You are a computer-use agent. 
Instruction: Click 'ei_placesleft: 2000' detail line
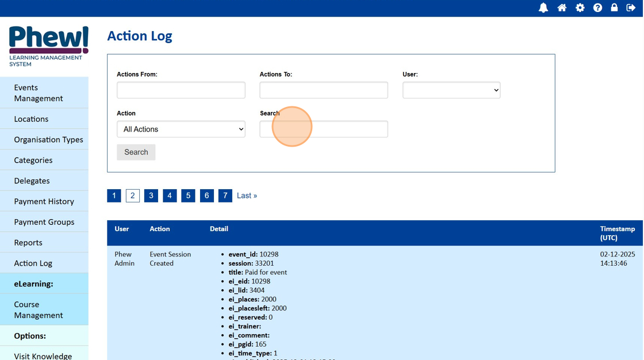tap(258, 308)
